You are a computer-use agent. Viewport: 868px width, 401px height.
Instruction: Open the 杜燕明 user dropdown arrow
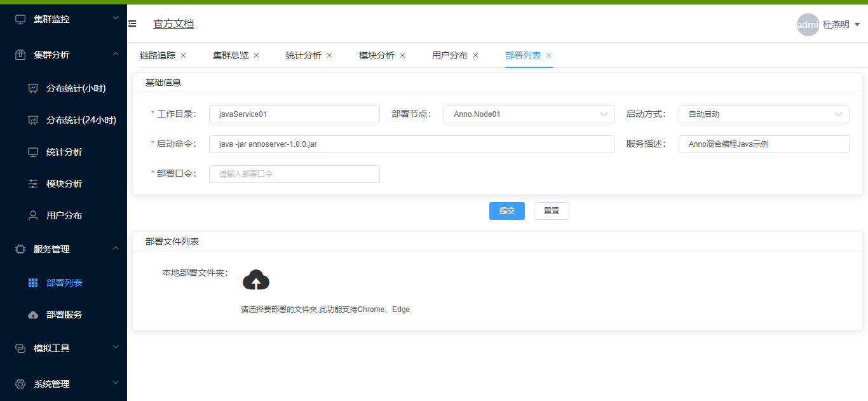(x=857, y=25)
